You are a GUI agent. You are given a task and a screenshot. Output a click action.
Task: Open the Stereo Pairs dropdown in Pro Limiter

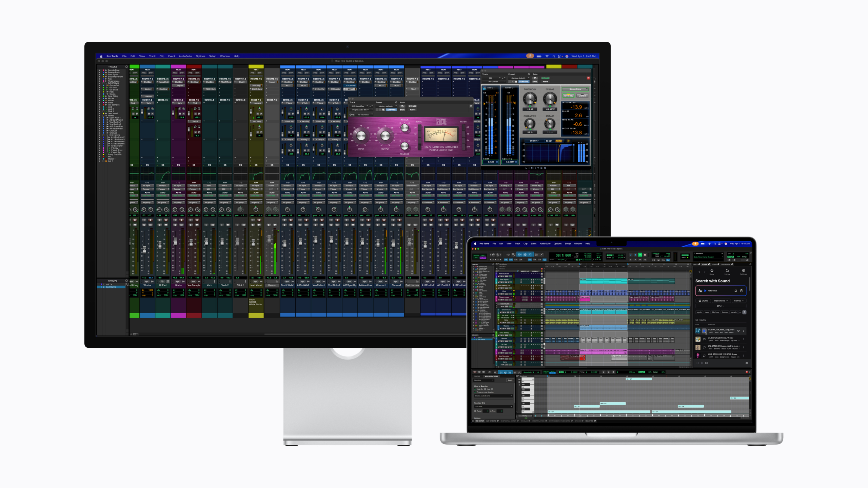(x=575, y=89)
